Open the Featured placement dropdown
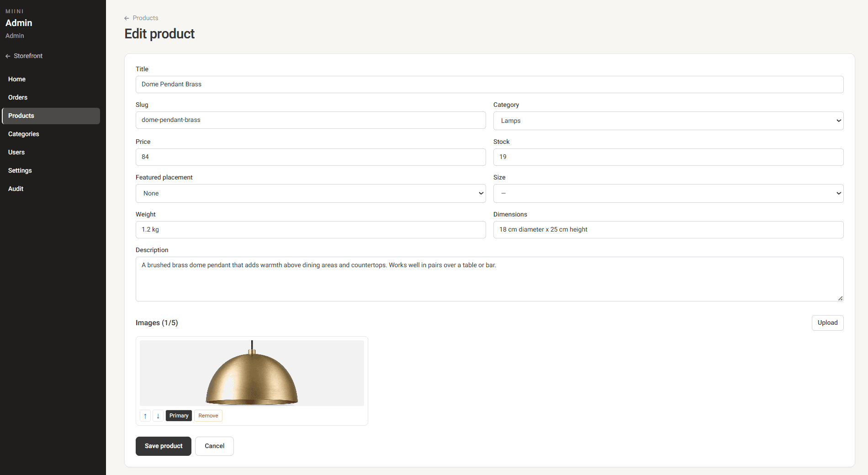The image size is (868, 475). click(x=311, y=193)
